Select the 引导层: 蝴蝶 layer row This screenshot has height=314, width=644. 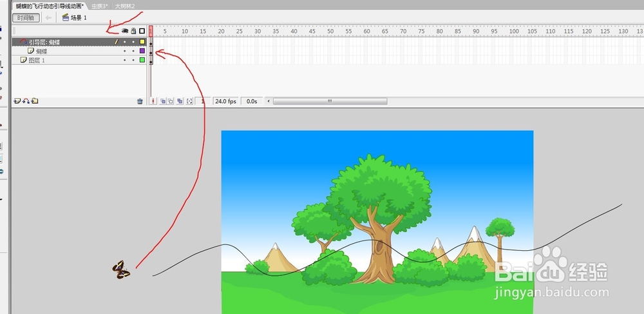click(79, 41)
